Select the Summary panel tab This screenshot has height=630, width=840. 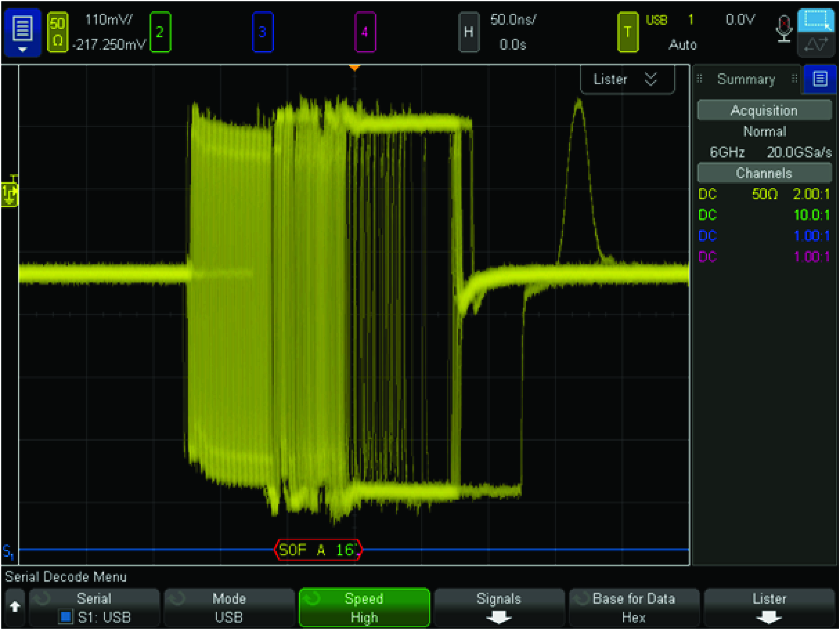(x=746, y=79)
